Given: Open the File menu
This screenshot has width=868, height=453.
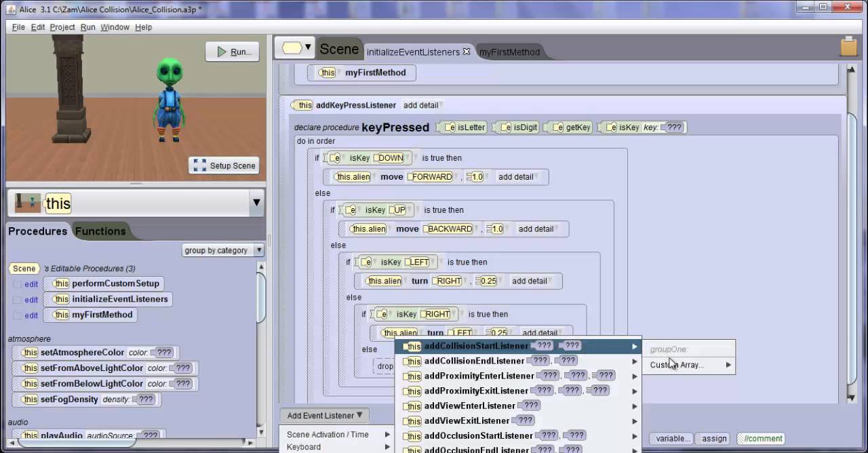Looking at the screenshot, I should 18,27.
